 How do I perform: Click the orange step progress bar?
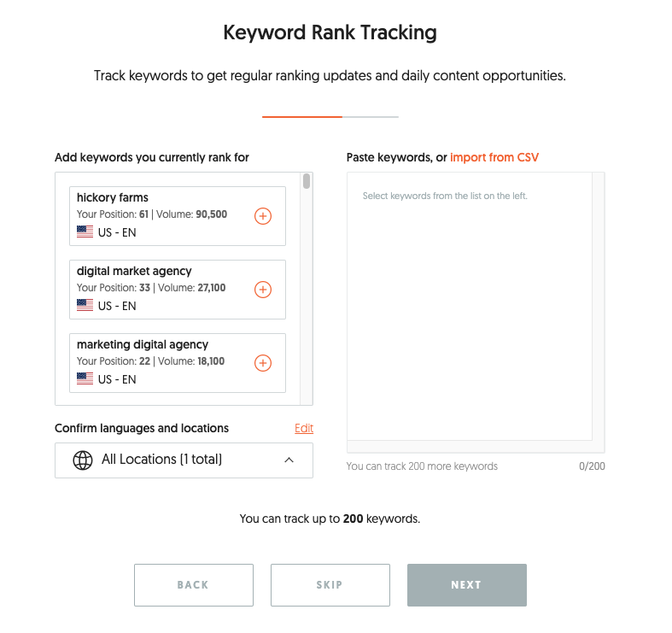click(302, 116)
